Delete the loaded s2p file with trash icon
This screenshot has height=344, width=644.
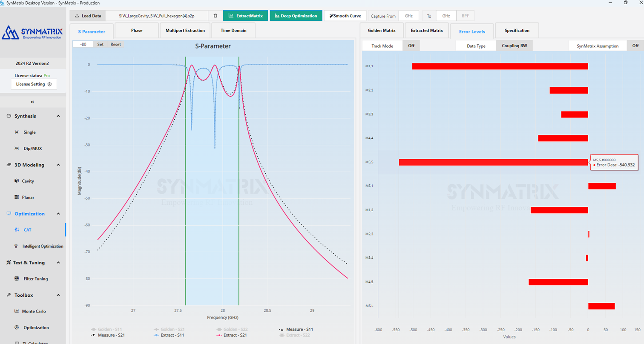point(215,16)
